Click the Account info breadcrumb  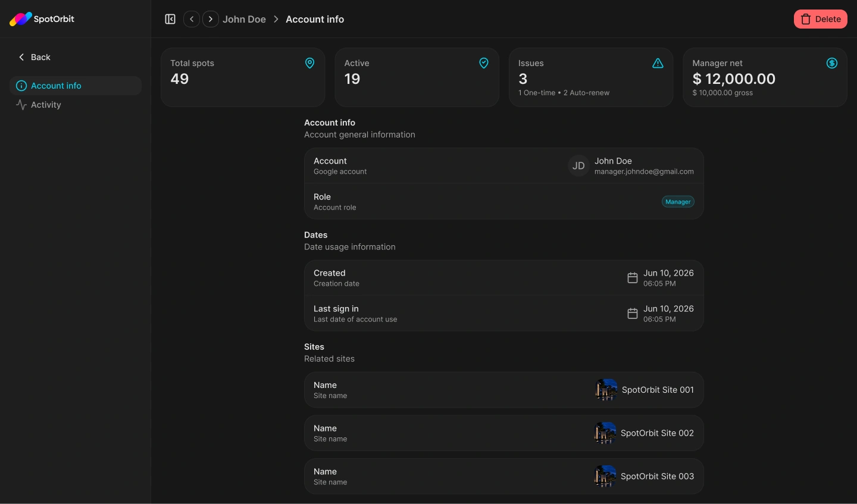(x=315, y=19)
